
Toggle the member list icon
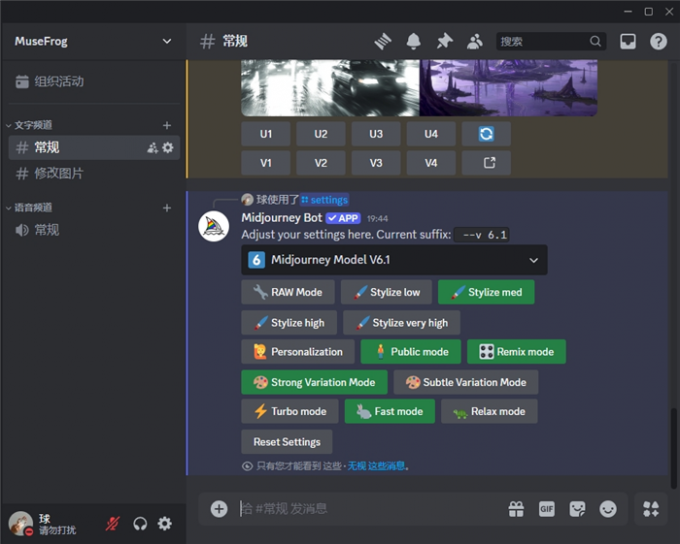coord(475,42)
